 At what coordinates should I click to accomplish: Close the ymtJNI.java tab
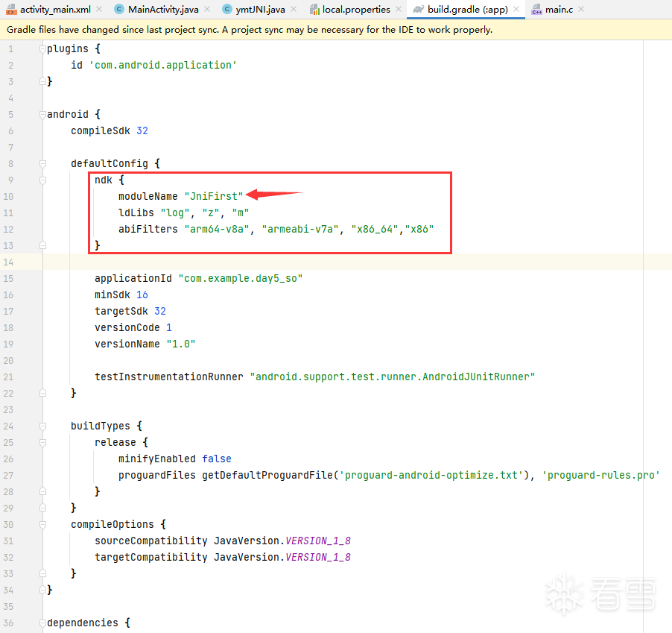pyautogui.click(x=294, y=9)
